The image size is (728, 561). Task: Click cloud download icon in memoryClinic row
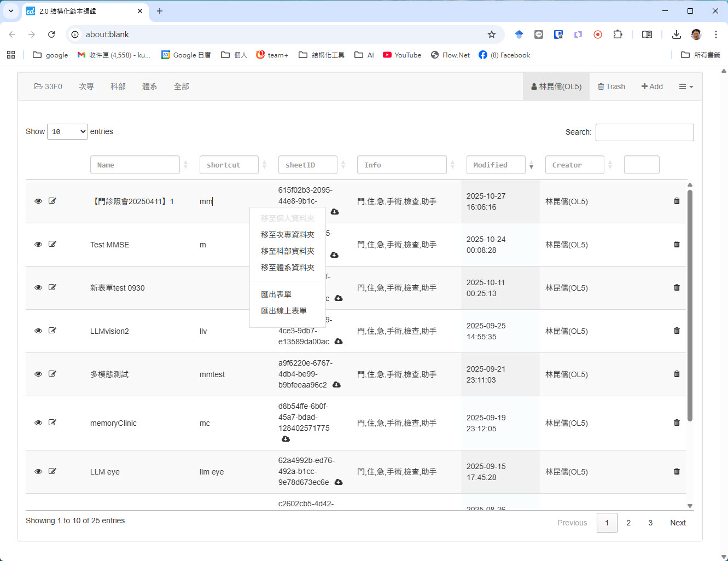286,439
